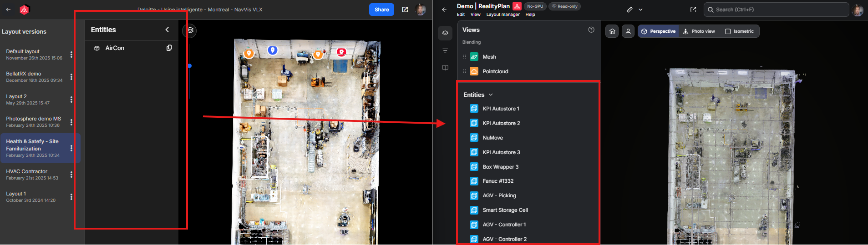The width and height of the screenshot is (868, 245).
Task: Click the pencil edit tool icon
Action: click(x=629, y=10)
